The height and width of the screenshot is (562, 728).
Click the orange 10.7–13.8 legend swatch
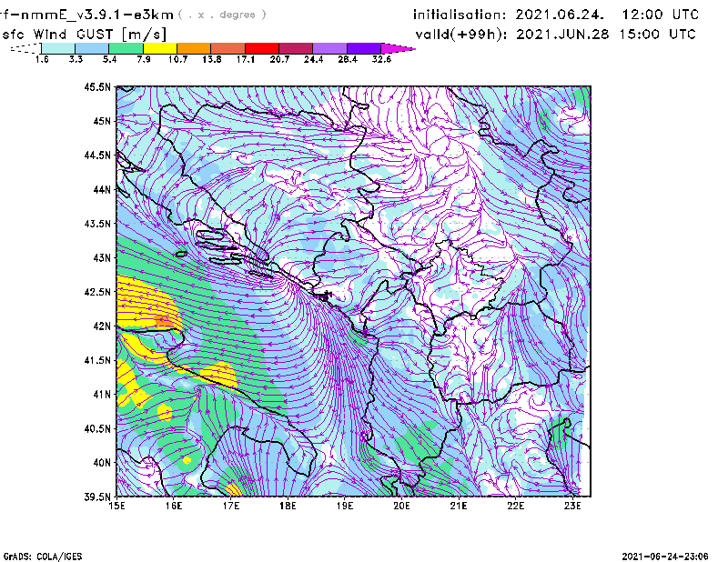coord(194,48)
